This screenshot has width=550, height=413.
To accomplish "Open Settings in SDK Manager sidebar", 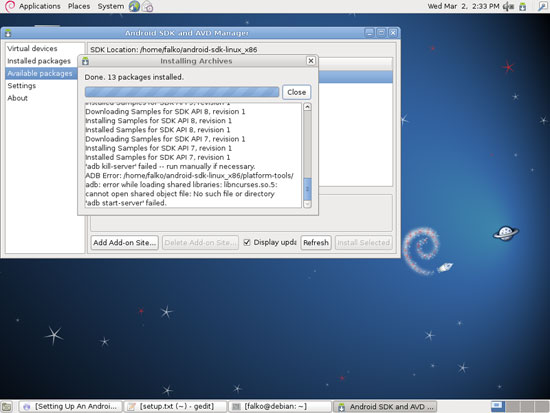I will (x=21, y=86).
